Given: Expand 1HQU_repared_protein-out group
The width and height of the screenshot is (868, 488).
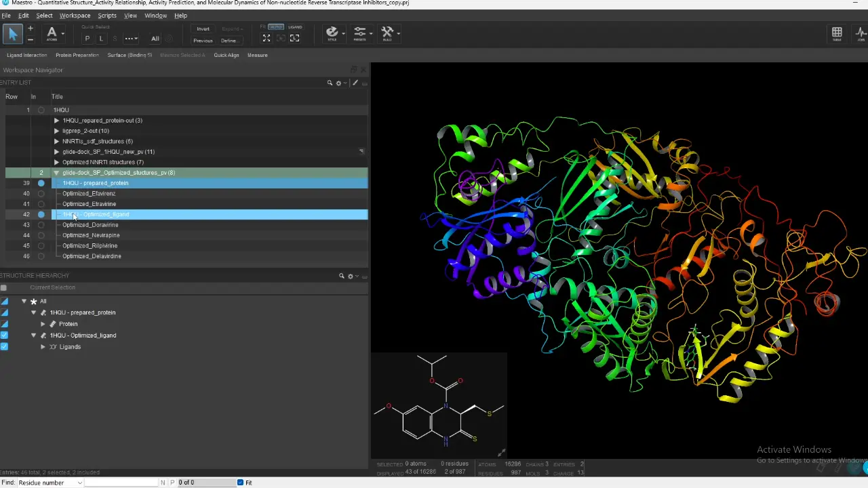Looking at the screenshot, I should [x=57, y=121].
